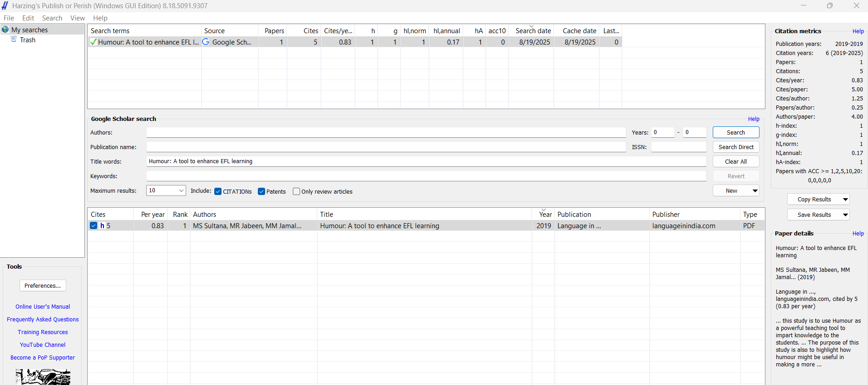Click the Publish or Perish app logo
868x385 pixels.
(5, 5)
